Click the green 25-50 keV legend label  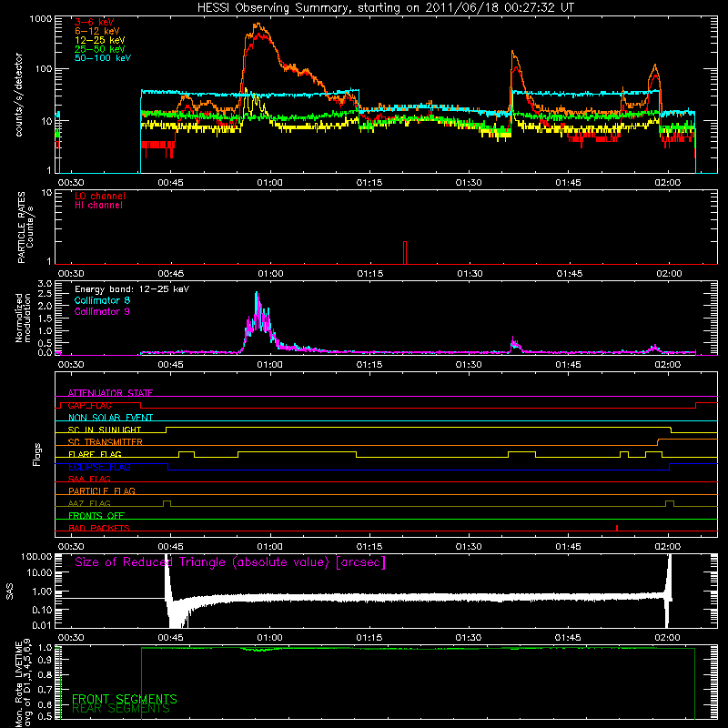[x=99, y=49]
